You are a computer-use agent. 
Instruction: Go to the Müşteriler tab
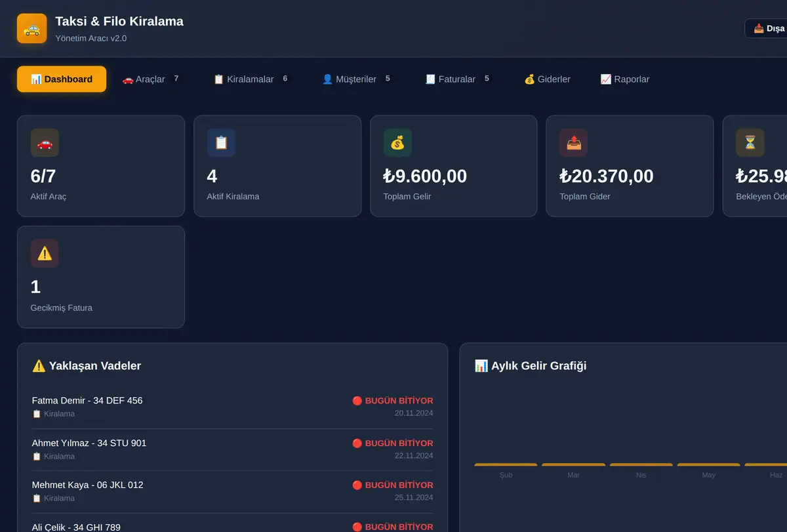pos(357,79)
